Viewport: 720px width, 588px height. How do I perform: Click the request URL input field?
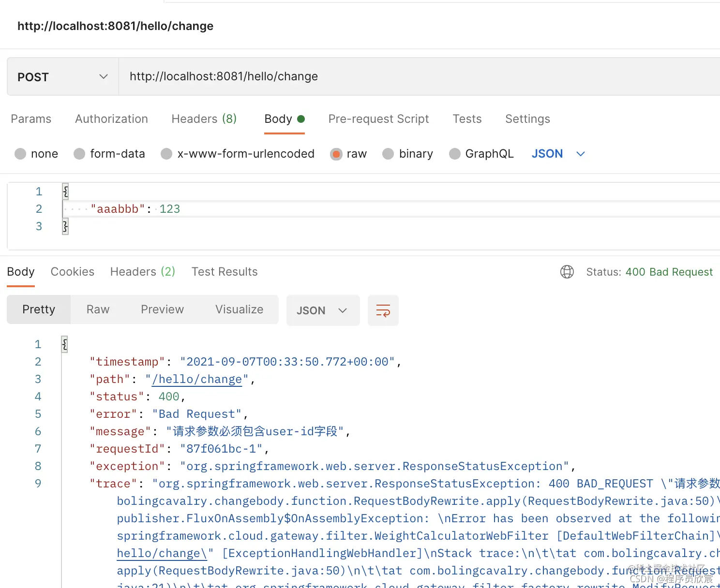(x=419, y=77)
